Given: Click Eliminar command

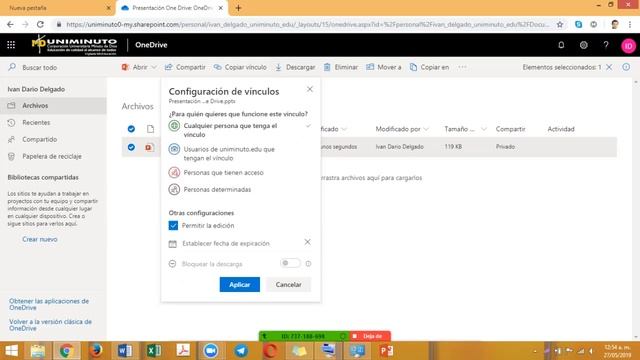Looking at the screenshot, I should coord(341,67).
